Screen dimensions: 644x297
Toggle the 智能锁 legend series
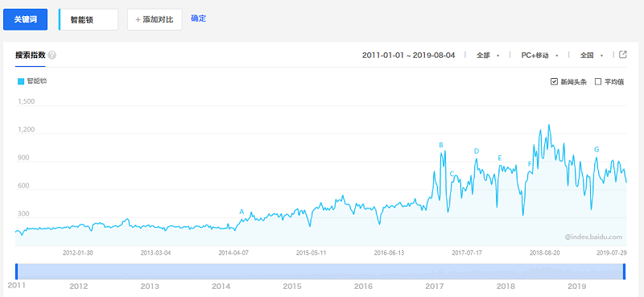point(32,81)
